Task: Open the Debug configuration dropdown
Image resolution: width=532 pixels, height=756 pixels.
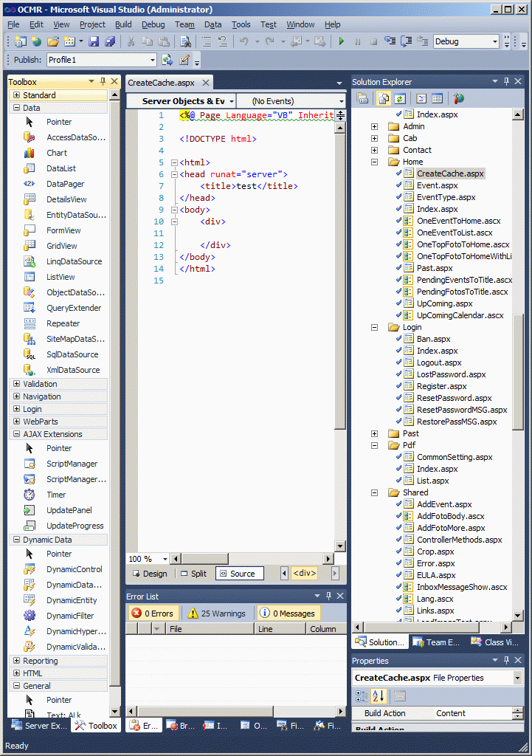Action: click(495, 41)
